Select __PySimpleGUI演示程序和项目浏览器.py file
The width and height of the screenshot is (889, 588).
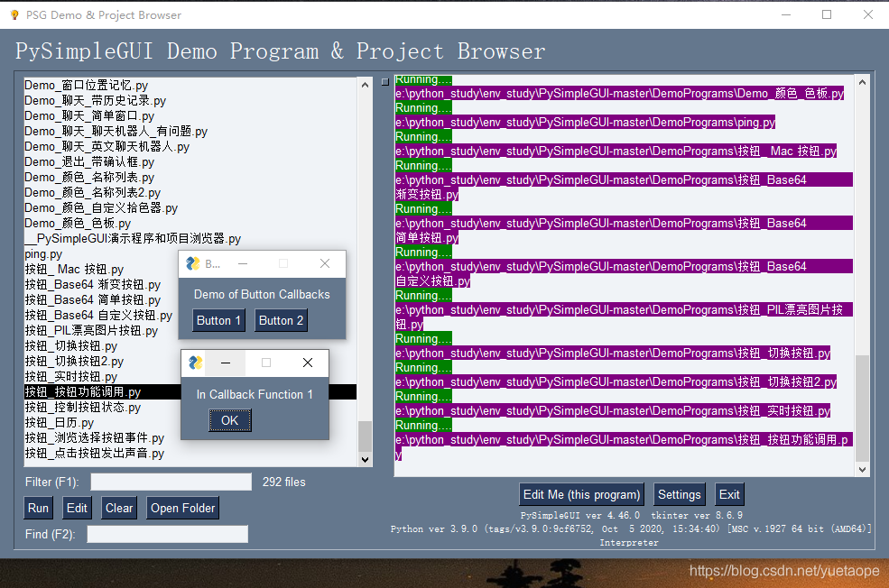[190, 238]
